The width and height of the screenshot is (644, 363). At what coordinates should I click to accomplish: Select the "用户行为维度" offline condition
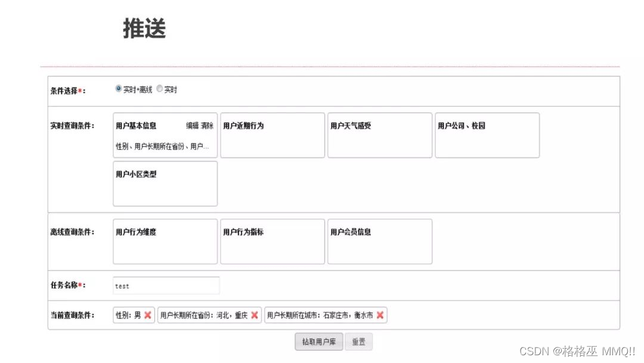(x=165, y=241)
